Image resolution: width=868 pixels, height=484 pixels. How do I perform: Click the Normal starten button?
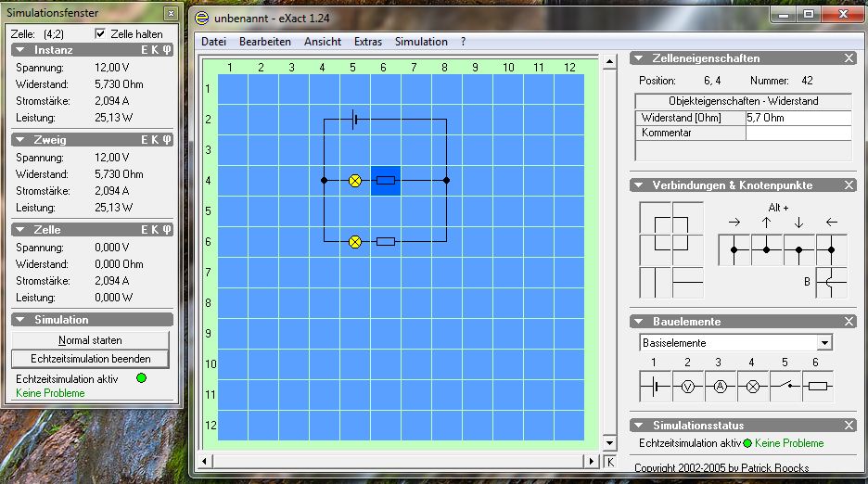[90, 340]
